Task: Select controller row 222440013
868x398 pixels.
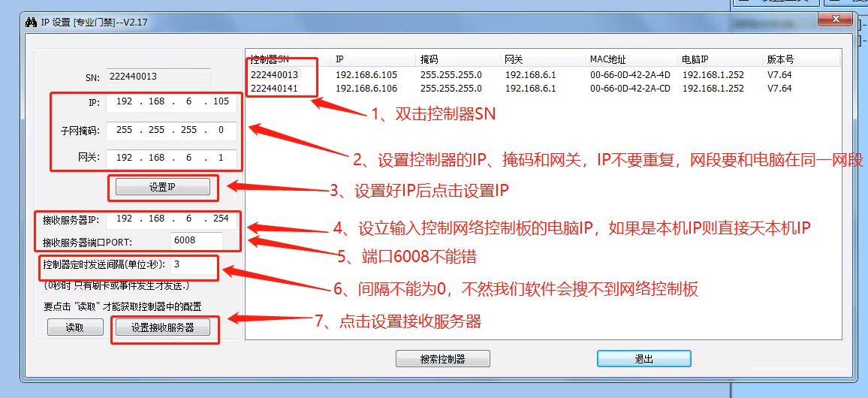Action: tap(544, 75)
